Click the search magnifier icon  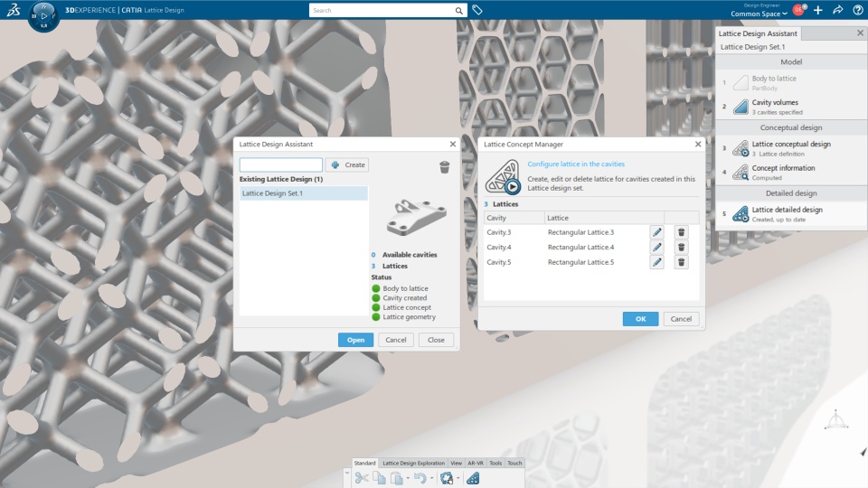pyautogui.click(x=459, y=11)
